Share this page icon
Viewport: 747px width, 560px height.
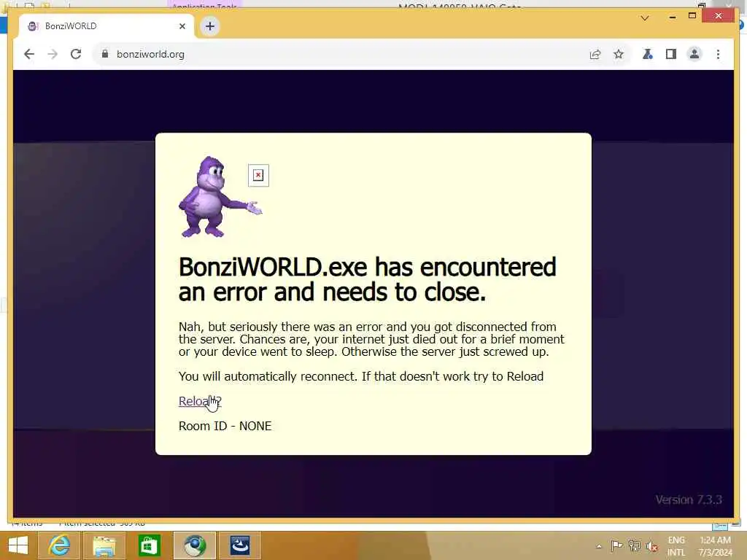coord(595,54)
